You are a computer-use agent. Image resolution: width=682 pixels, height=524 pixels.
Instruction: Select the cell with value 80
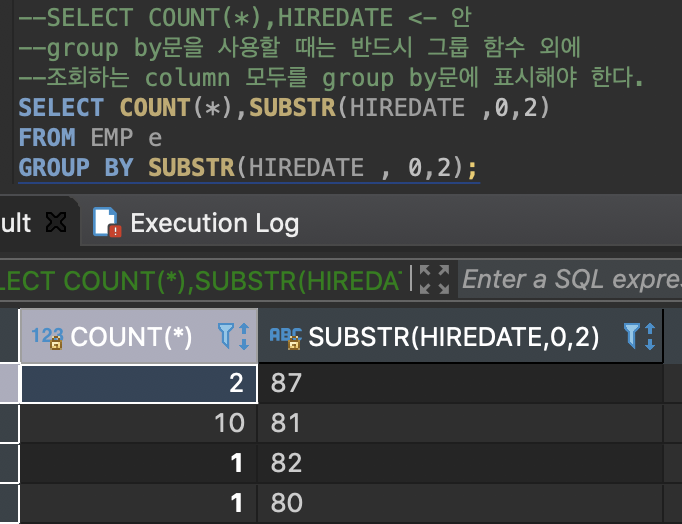[461, 503]
